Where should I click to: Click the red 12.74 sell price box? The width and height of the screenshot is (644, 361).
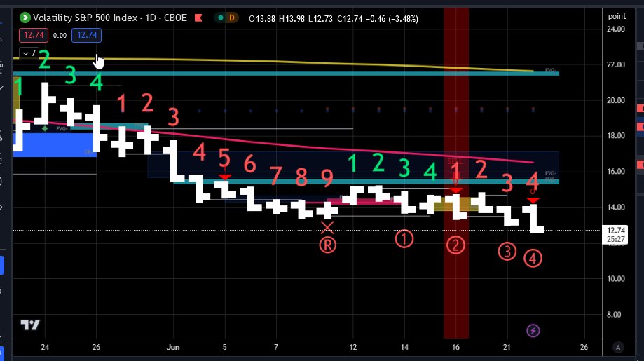(x=33, y=35)
